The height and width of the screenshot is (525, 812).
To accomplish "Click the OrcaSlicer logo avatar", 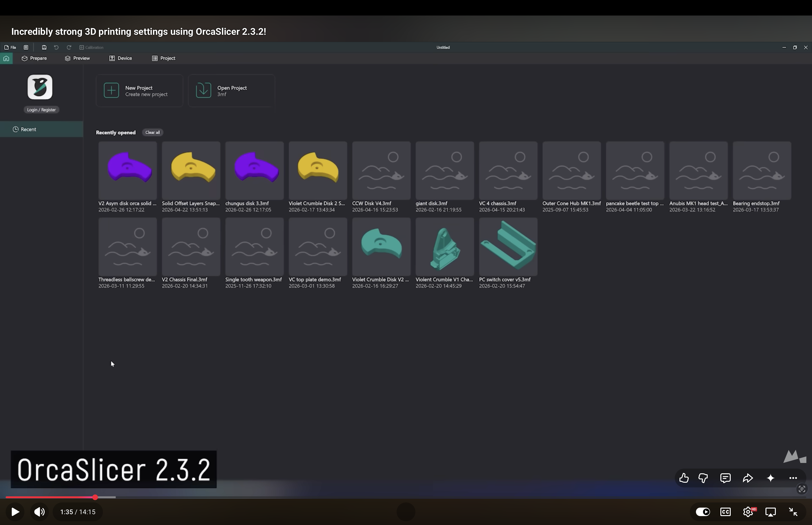I will [40, 87].
